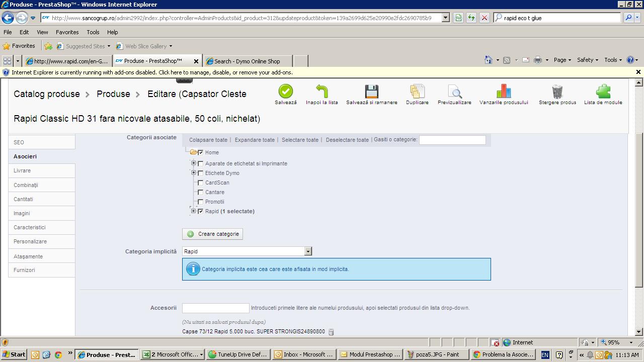This screenshot has width=644, height=362.
Task: Click the Read Mail envelope icon
Action: (x=525, y=60)
